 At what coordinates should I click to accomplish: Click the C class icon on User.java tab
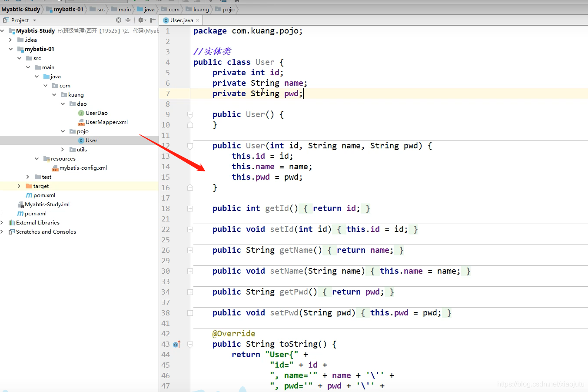click(x=166, y=20)
